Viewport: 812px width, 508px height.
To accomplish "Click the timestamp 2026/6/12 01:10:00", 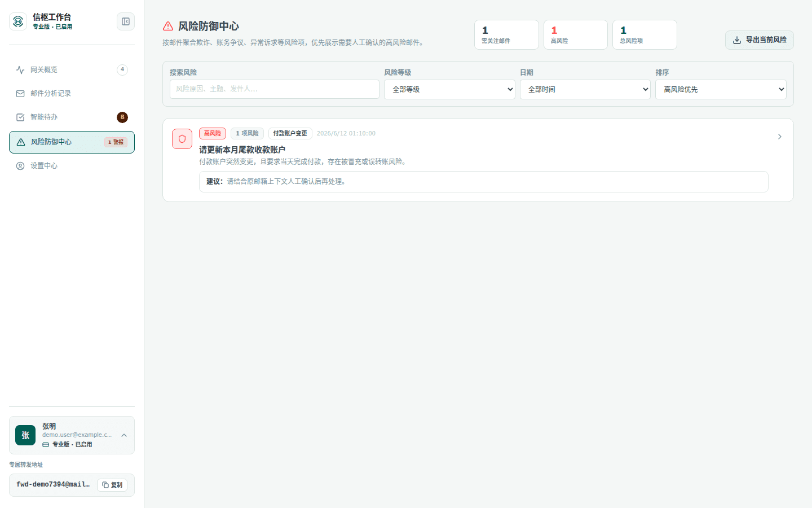I will (x=346, y=134).
